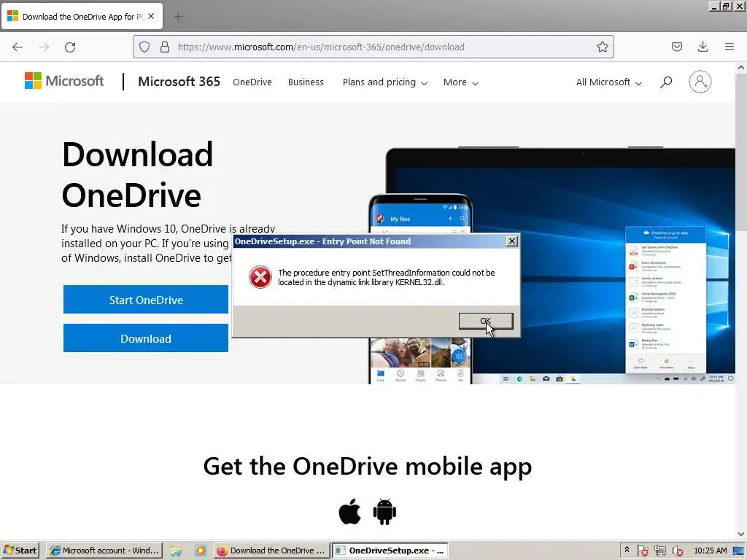Open the Firefox downloads panel
This screenshot has width=747, height=560.
click(x=703, y=47)
